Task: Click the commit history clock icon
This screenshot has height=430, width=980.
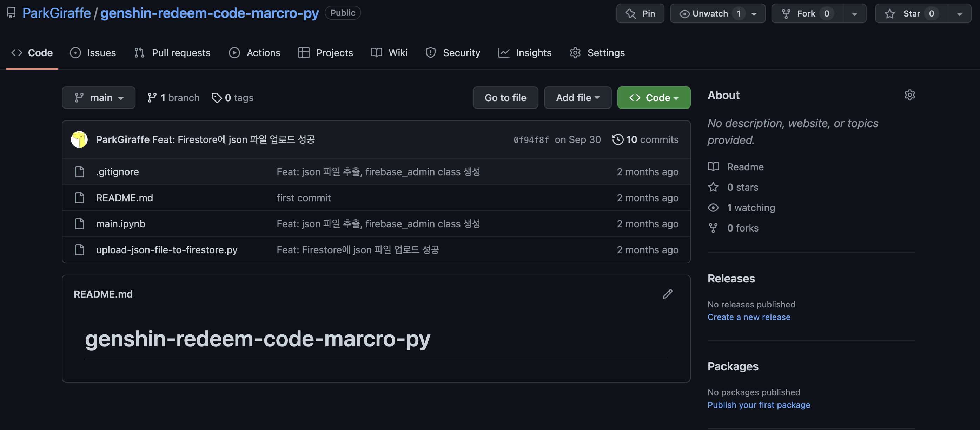Action: tap(617, 139)
